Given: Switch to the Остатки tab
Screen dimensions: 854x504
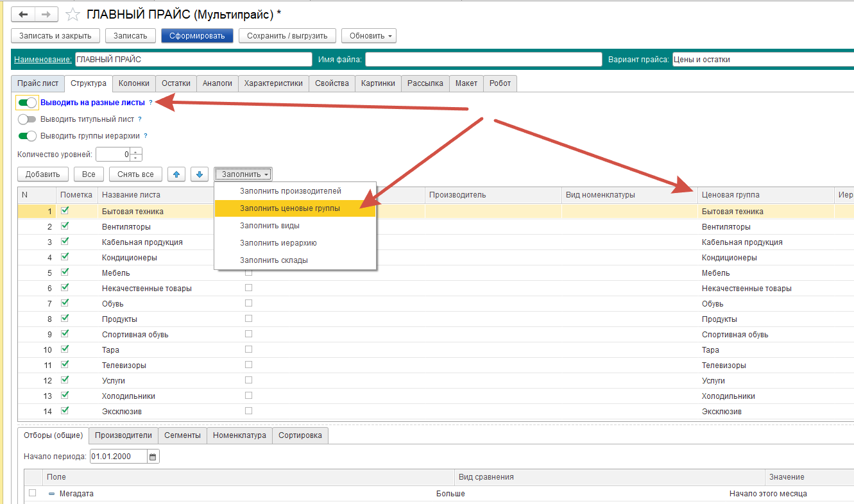Looking at the screenshot, I should tap(176, 83).
